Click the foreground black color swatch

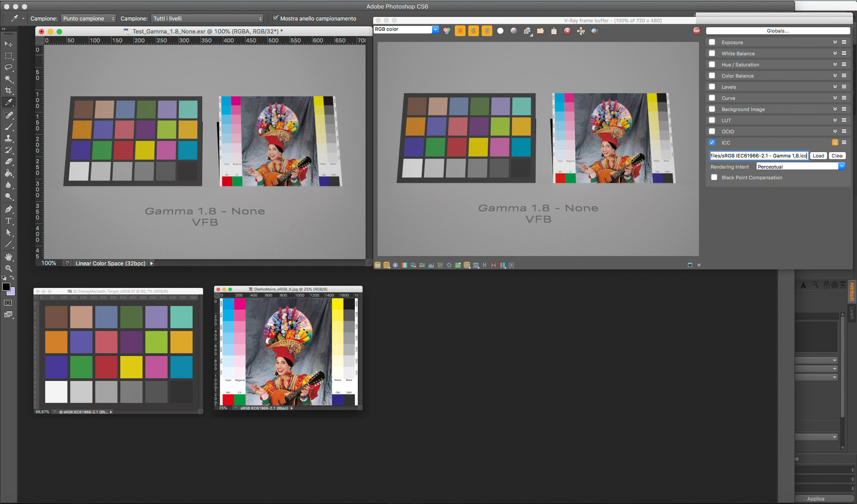click(x=5, y=286)
